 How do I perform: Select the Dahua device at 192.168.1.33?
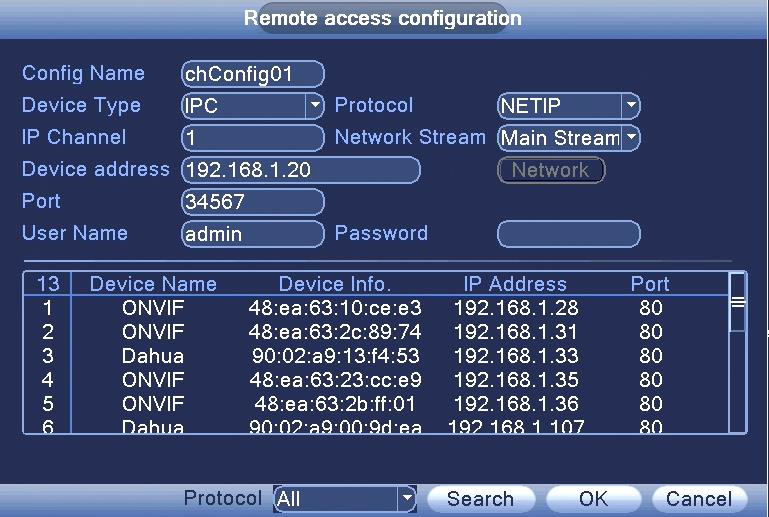376,356
